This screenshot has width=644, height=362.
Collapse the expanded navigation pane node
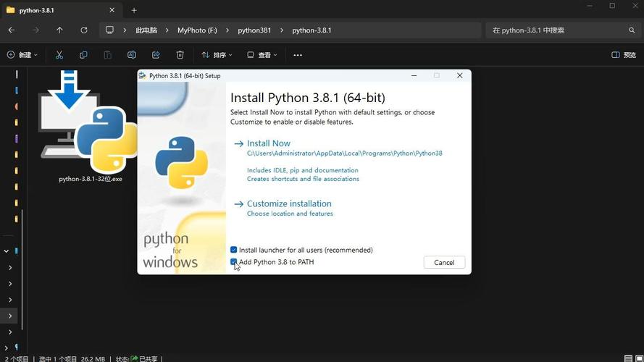tap(7, 251)
